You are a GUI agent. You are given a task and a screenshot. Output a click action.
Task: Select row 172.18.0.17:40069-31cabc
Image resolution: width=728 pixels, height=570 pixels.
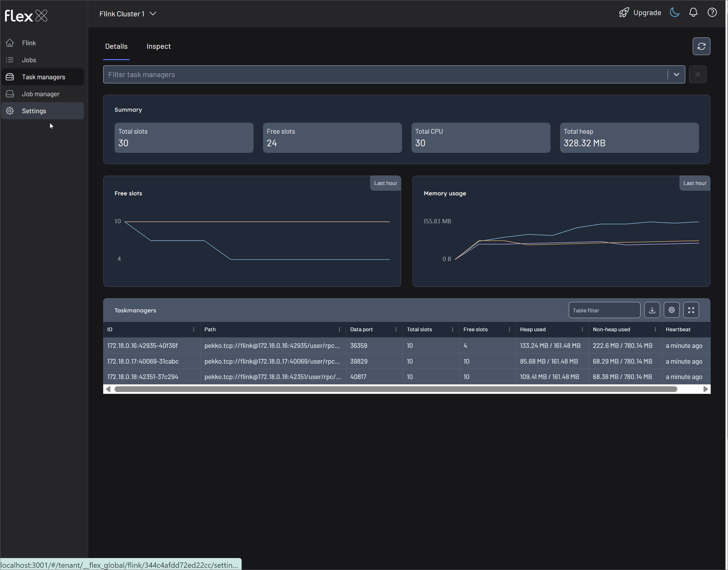tap(406, 361)
